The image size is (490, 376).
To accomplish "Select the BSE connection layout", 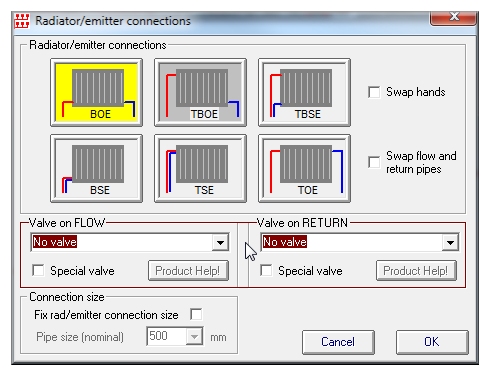I will 96,168.
